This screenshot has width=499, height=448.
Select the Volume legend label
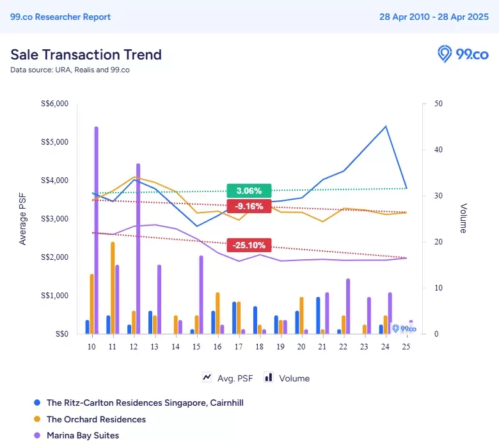[294, 378]
